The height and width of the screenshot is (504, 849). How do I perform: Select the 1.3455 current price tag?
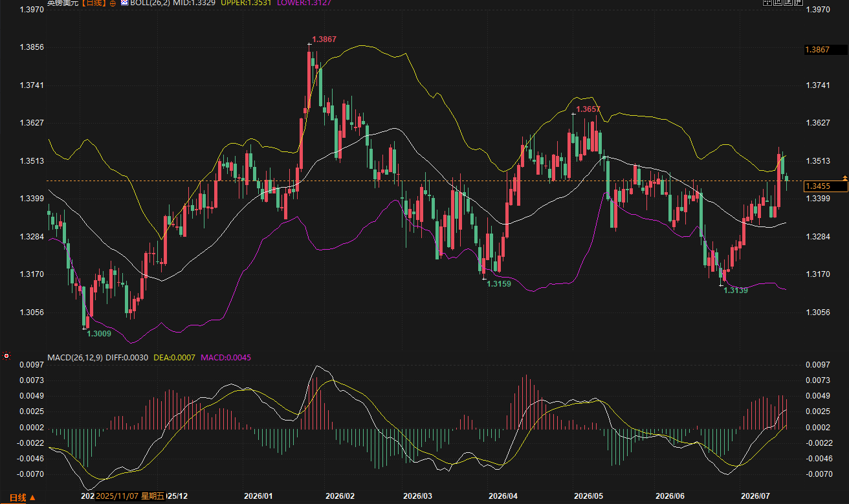[x=825, y=186]
